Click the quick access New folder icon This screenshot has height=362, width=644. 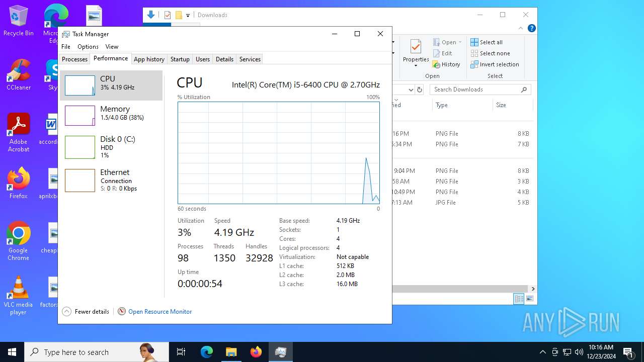click(179, 15)
